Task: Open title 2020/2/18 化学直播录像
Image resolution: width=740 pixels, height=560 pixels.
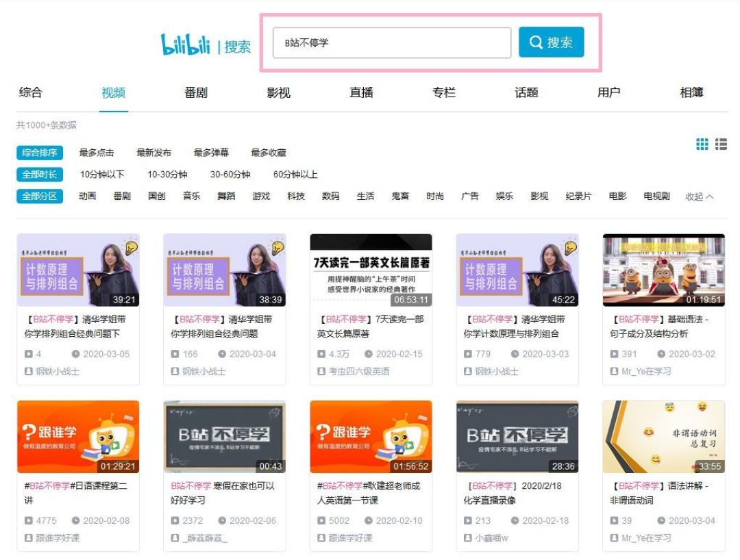Action: tap(513, 493)
